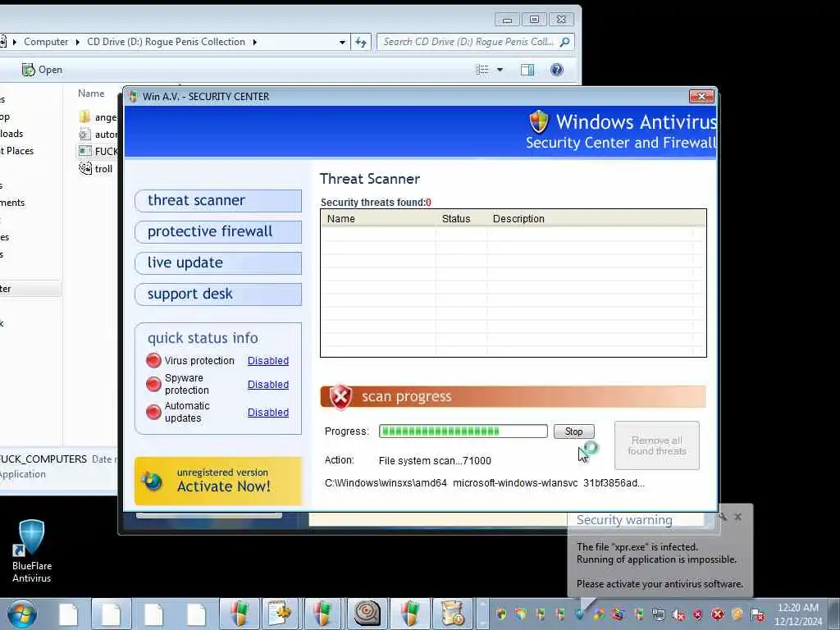Open the threat scanner section
Image resolution: width=840 pixels, height=630 pixels.
218,200
